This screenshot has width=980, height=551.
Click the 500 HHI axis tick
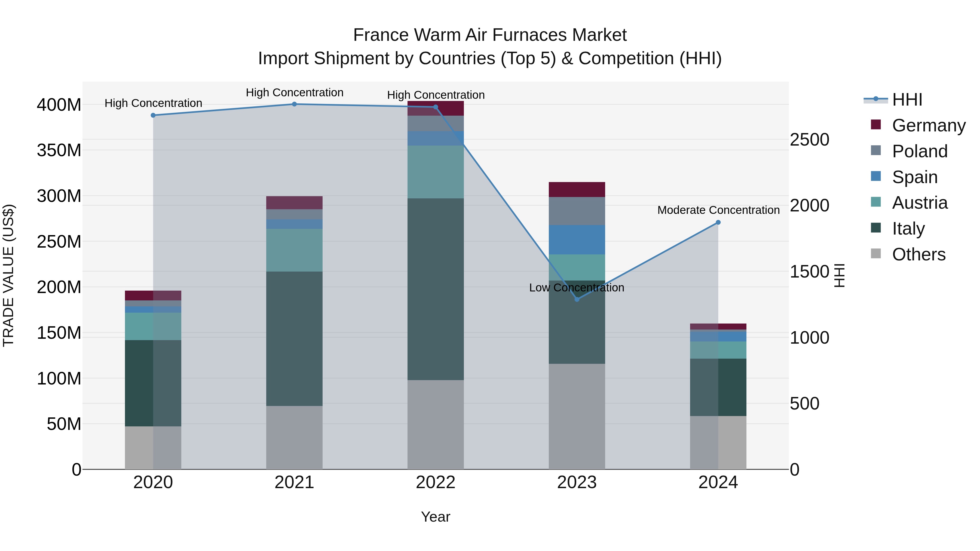(x=805, y=404)
